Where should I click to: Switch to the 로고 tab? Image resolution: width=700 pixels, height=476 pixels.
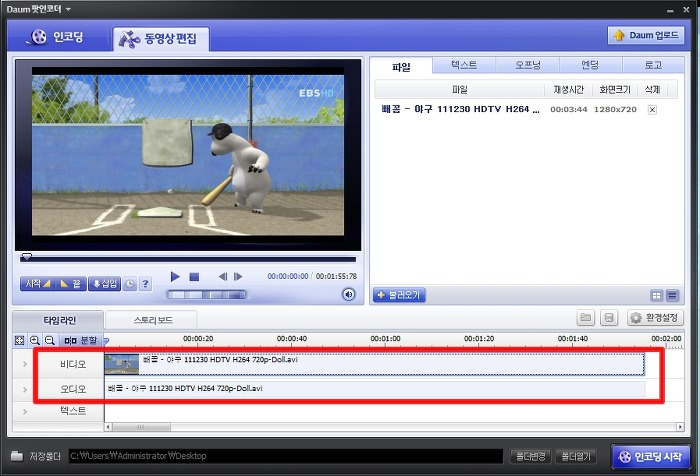653,65
